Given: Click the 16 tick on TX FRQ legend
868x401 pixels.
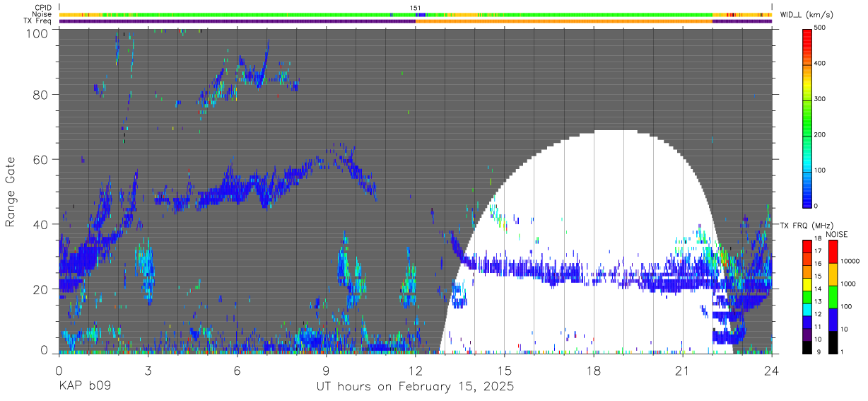Looking at the screenshot, I should click(819, 265).
